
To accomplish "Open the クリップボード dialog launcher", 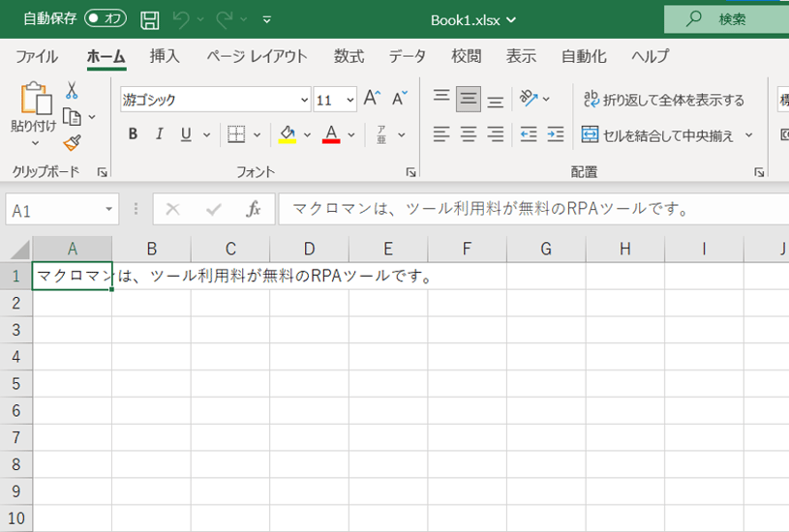I will point(103,172).
